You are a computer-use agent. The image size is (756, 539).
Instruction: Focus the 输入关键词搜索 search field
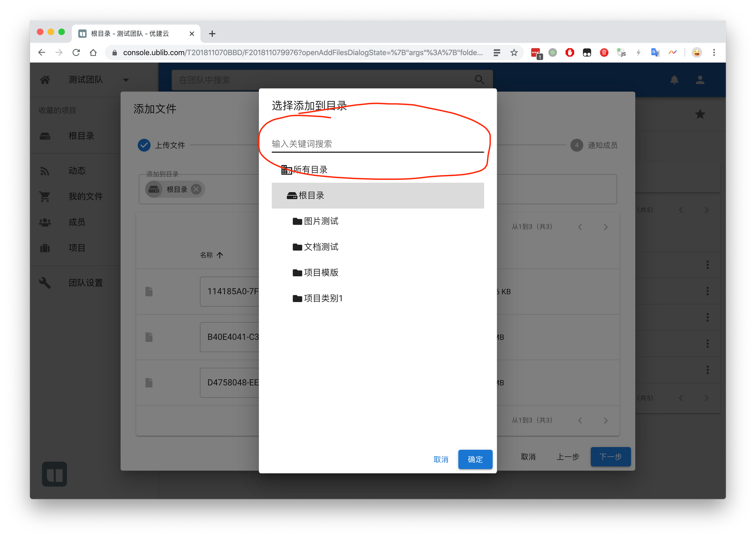[x=377, y=144]
